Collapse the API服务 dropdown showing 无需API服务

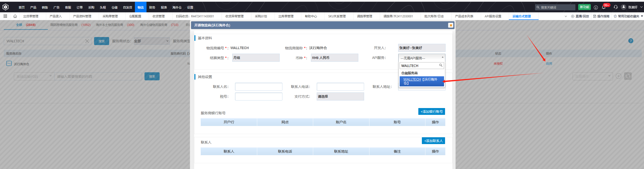[422, 58]
